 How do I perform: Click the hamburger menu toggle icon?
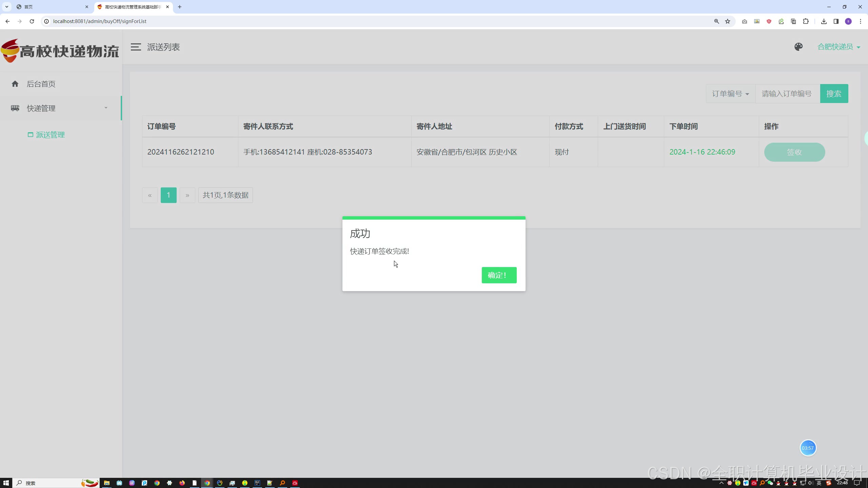[x=136, y=47]
